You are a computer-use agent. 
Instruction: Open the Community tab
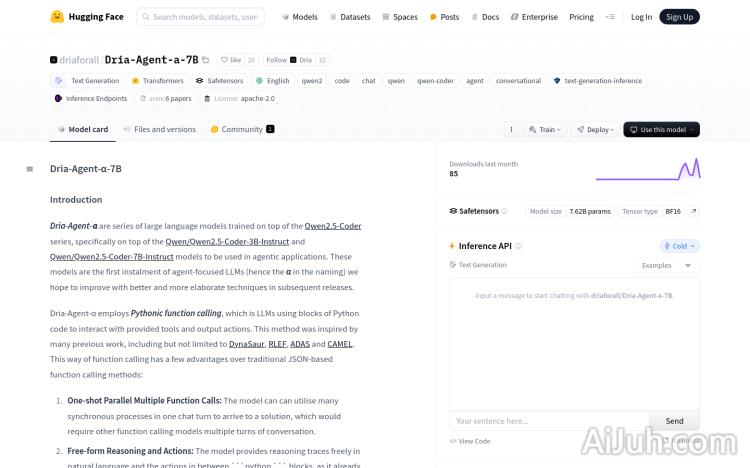(242, 130)
